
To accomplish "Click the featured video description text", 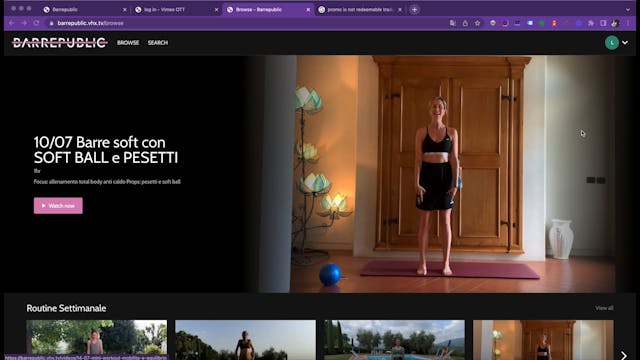I will pos(107,182).
